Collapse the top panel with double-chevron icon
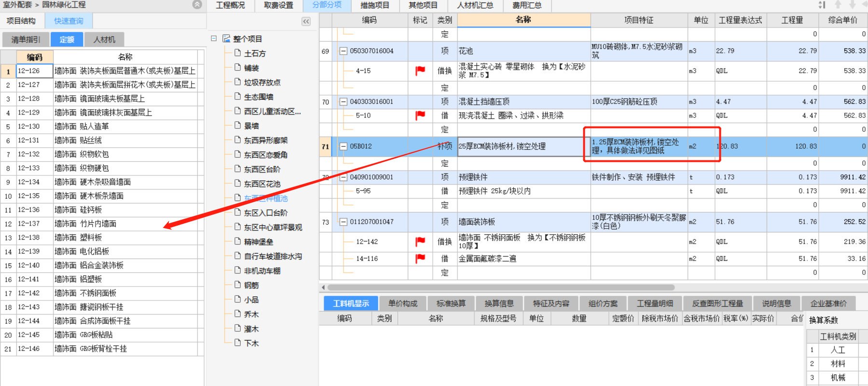Viewport: 868px width, 386px height. (x=197, y=5)
